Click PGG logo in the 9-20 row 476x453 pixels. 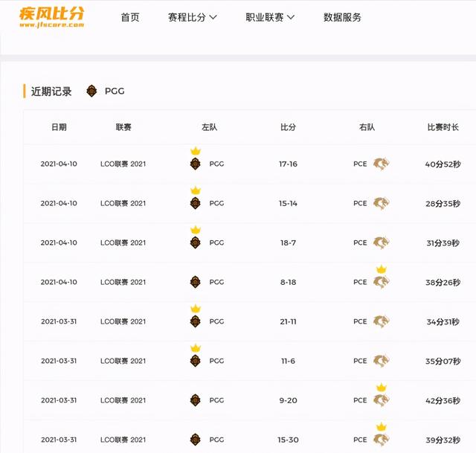(x=195, y=400)
